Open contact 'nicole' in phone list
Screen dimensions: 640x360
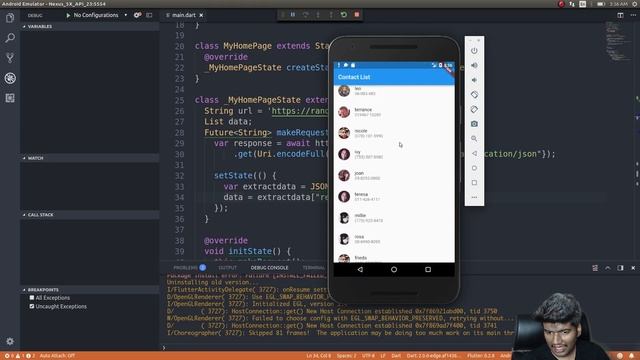click(x=394, y=133)
